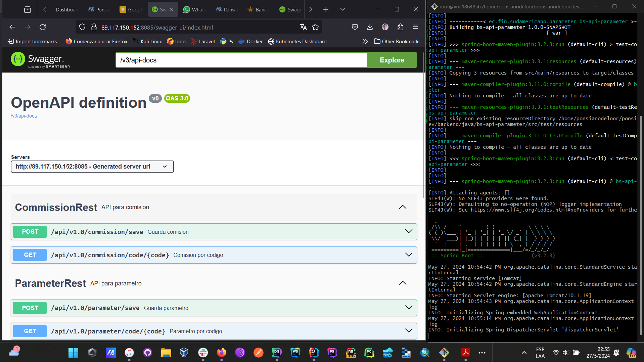Open the Firefox hamburger application menu
The height and width of the screenshot is (362, 644).
point(415,27)
